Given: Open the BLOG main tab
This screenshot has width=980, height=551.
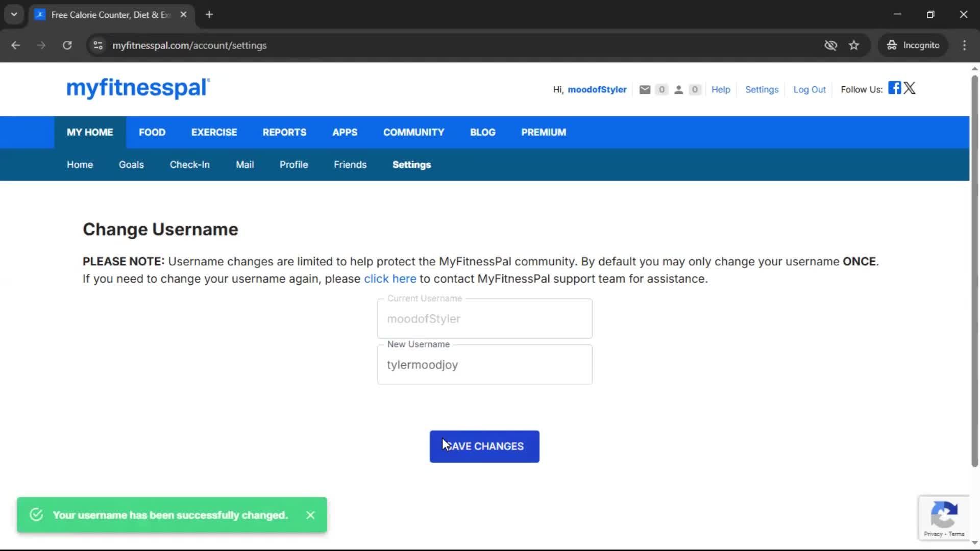Looking at the screenshot, I should (x=482, y=132).
